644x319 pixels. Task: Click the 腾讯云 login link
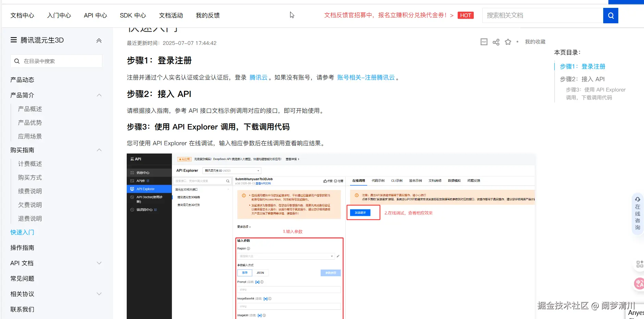click(258, 77)
